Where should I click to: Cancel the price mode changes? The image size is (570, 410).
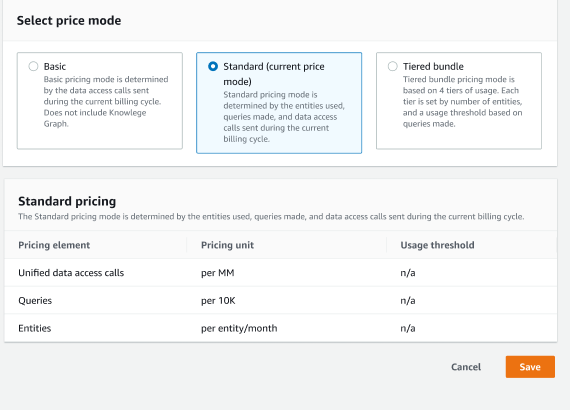466,367
